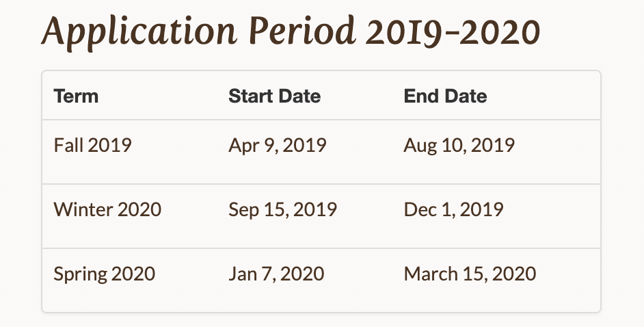Click the Term column header

point(76,96)
